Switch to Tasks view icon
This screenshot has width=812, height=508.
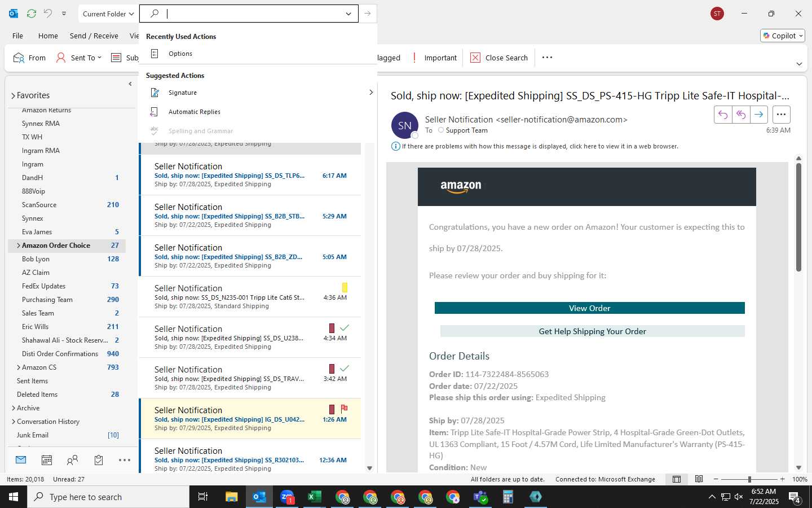pyautogui.click(x=99, y=460)
